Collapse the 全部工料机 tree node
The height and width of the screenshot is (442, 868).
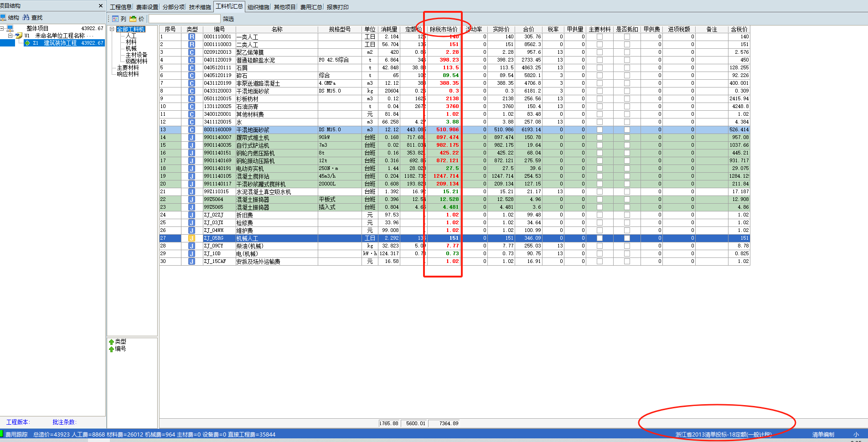(x=112, y=29)
